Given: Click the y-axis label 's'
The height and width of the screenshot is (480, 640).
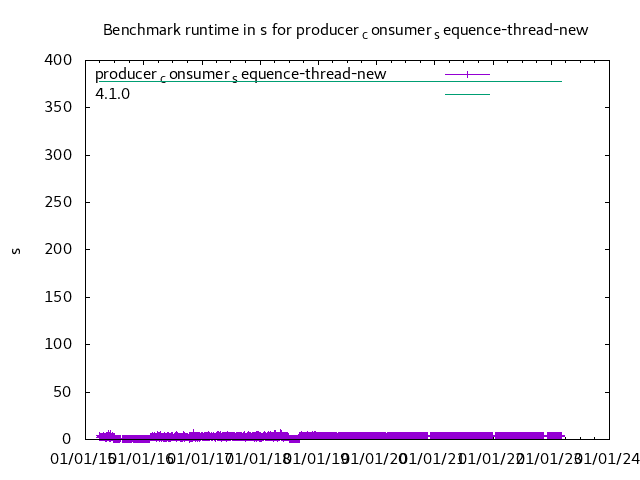Looking at the screenshot, I should point(16,250).
